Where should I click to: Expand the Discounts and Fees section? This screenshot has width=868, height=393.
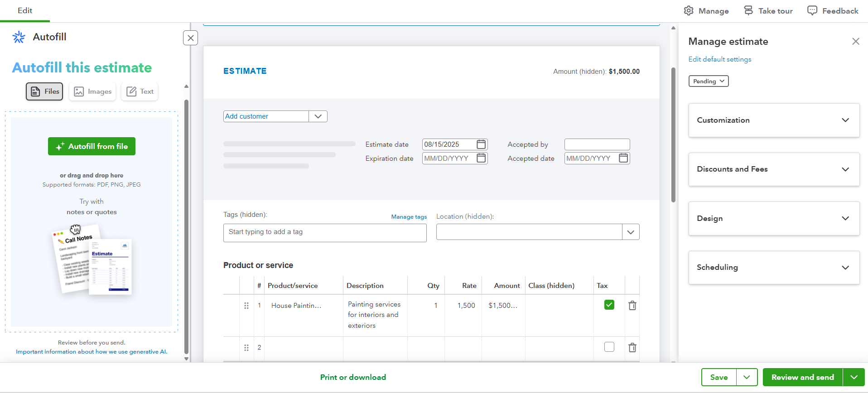tap(774, 169)
